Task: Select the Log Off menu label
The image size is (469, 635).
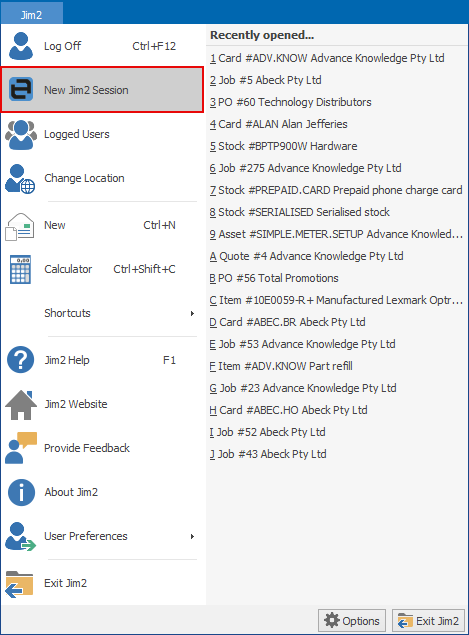Action: click(x=62, y=46)
